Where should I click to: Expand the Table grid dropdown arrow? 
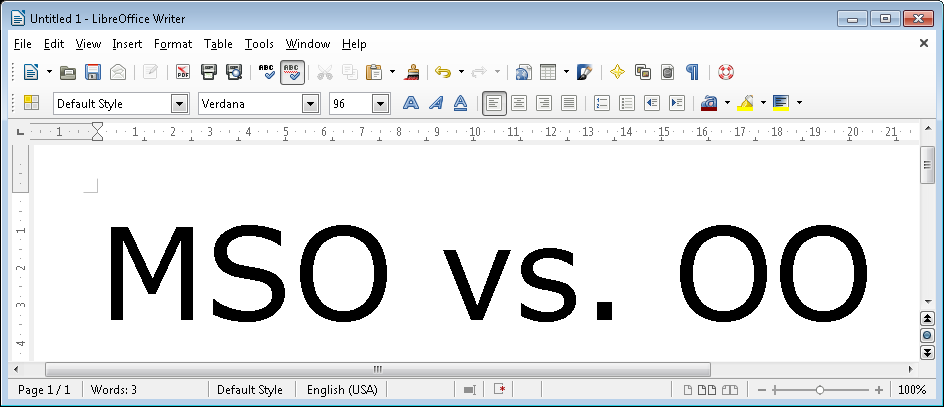click(566, 72)
